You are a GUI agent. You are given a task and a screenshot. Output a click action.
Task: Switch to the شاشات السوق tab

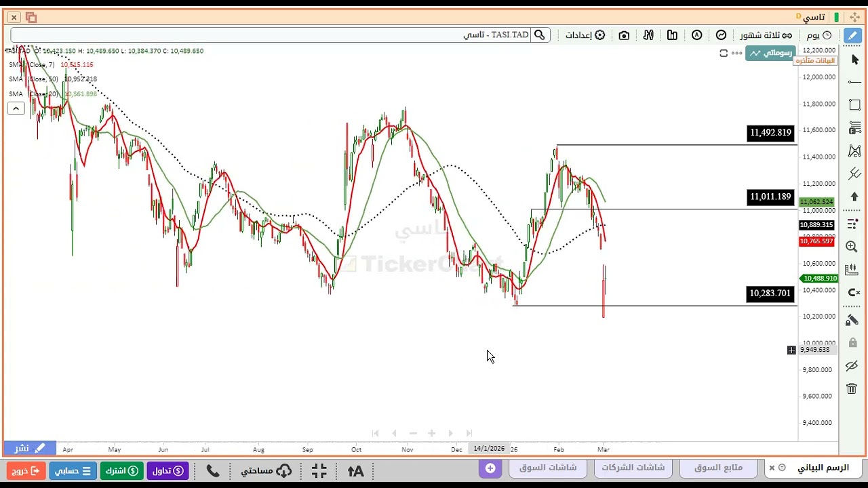click(548, 468)
